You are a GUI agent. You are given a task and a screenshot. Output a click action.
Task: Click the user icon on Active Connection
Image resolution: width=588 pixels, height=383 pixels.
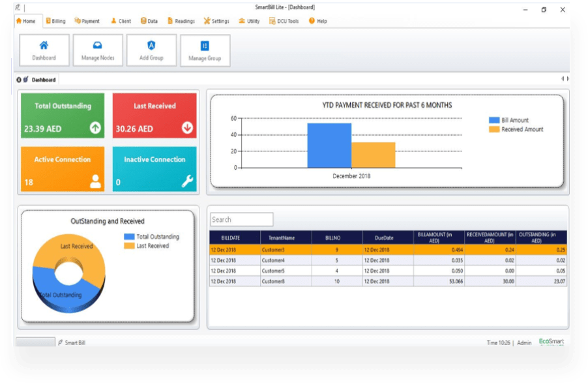[x=95, y=181]
